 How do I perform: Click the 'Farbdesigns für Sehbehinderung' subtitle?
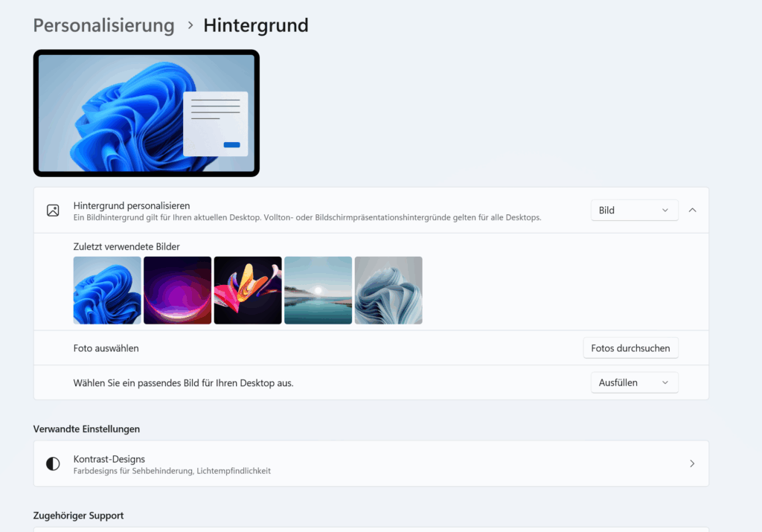pyautogui.click(x=172, y=471)
